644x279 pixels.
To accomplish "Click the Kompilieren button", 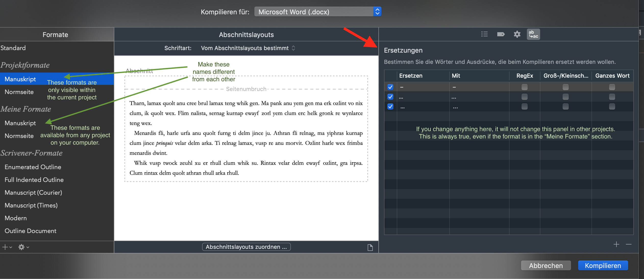I will point(603,265).
